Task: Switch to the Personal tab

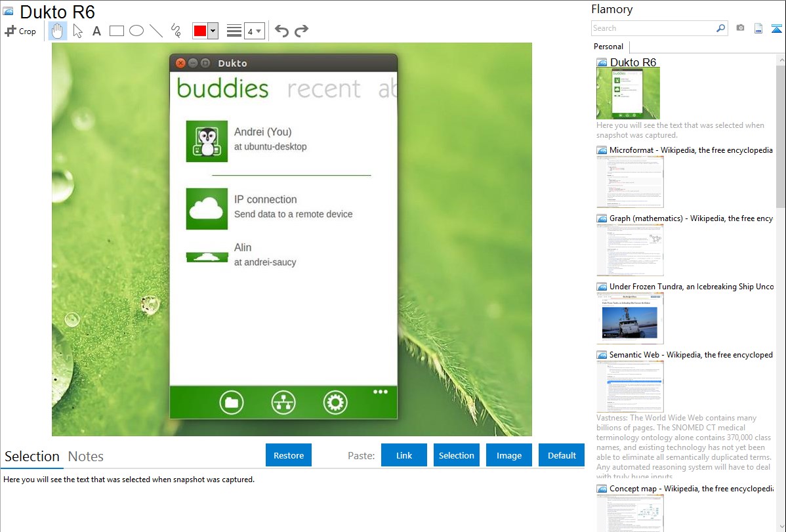Action: (608, 47)
